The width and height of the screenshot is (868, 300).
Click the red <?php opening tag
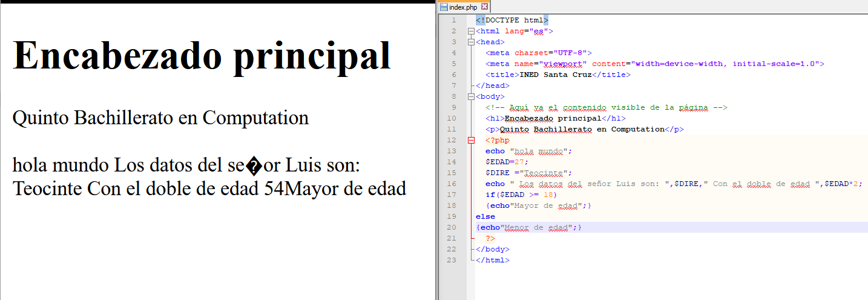498,140
